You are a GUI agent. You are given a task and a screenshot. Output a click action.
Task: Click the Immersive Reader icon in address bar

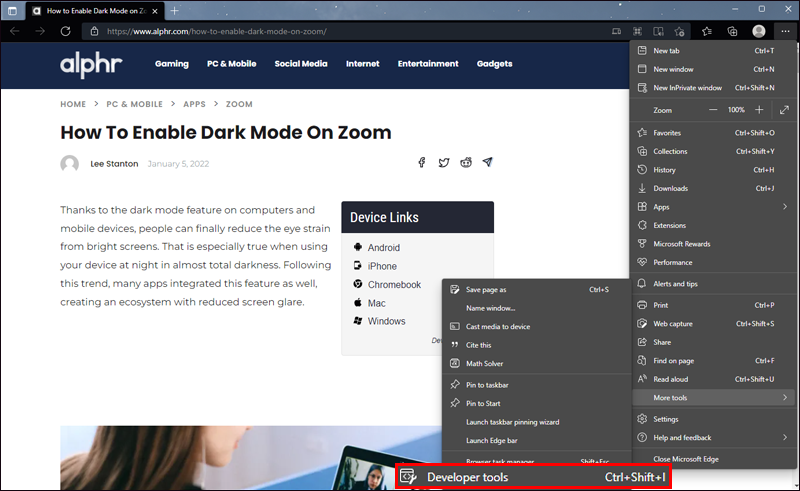tap(658, 31)
